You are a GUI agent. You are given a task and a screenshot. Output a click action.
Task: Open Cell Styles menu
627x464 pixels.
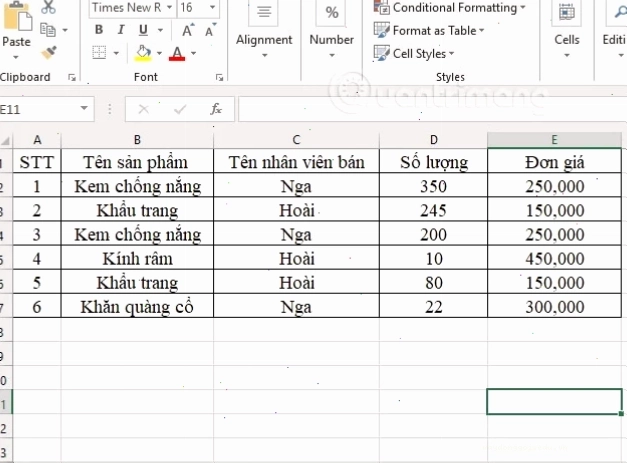[414, 53]
